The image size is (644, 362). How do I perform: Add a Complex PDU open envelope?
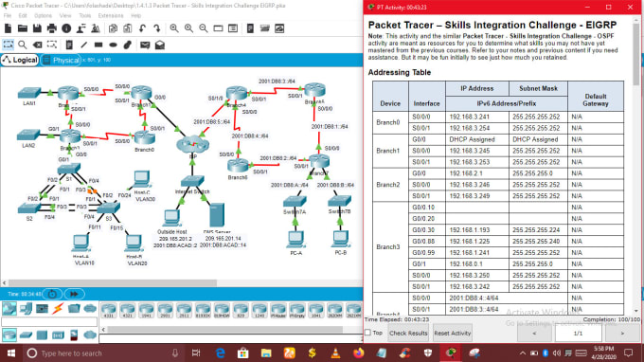[160, 45]
